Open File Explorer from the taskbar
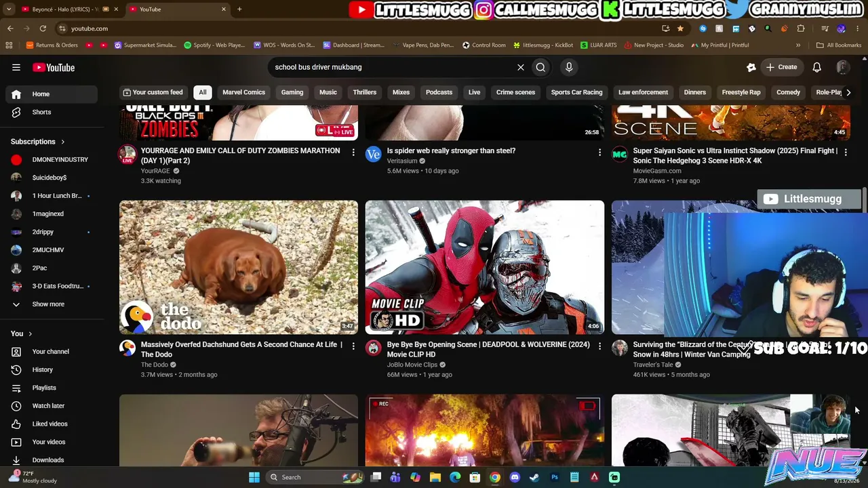Screen dimensions: 868x488 435,477
